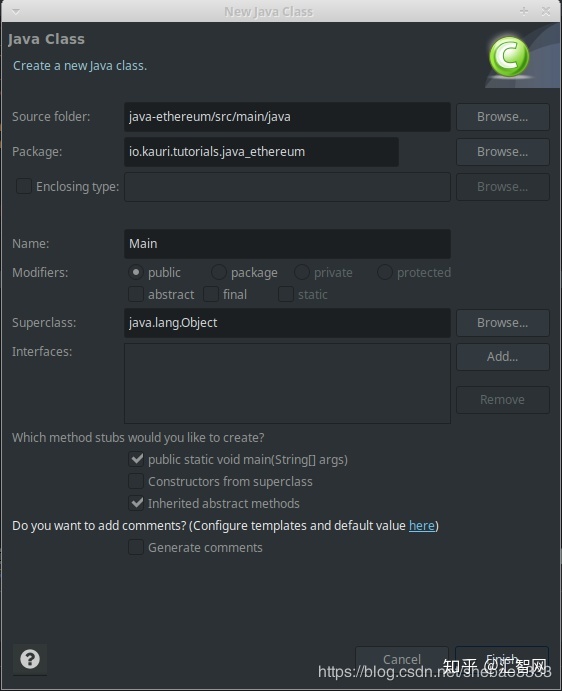This screenshot has width=562, height=691.
Task: Select the package modifier radio button
Action: point(219,272)
